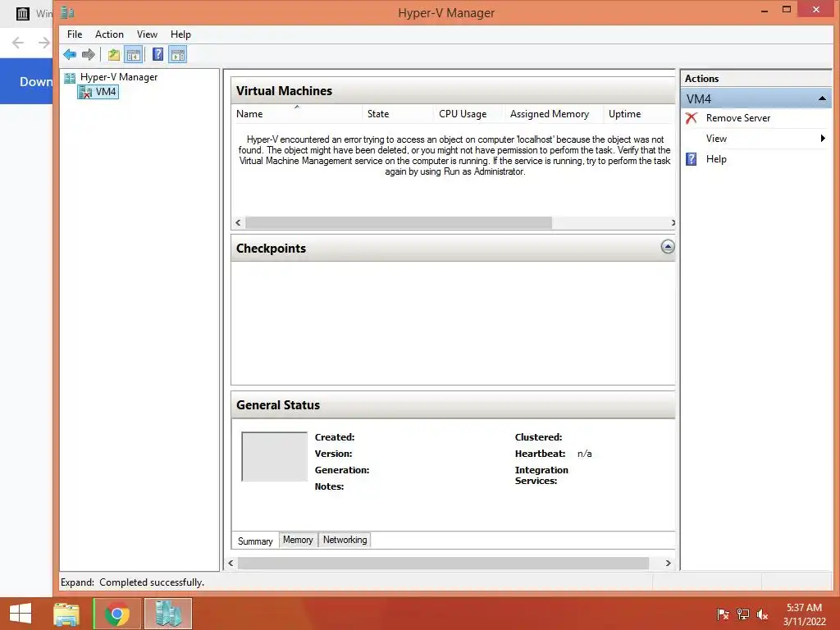840x630 pixels.
Task: Click Virtual Machines list left scroll arrow
Action: (239, 223)
